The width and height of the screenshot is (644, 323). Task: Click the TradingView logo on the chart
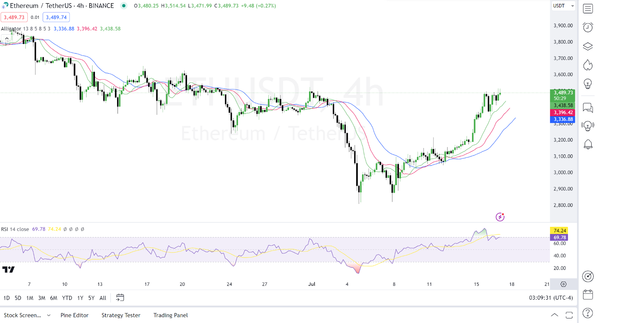pos(8,270)
